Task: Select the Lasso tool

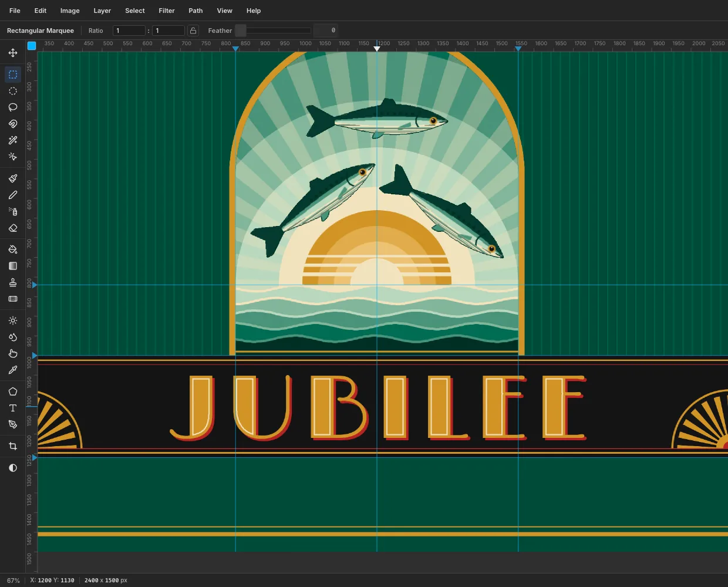Action: tap(13, 107)
